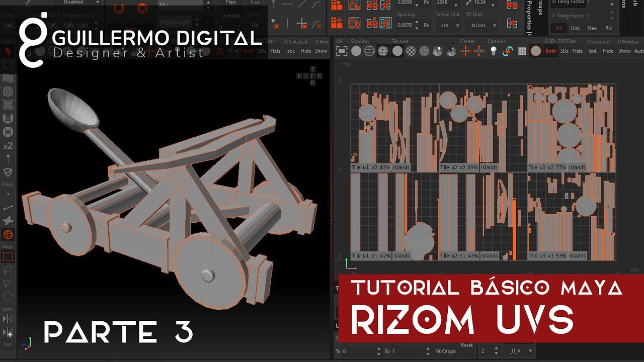Open the Scene Unit cm dropdown
The image size is (644, 362).
[x=448, y=25]
